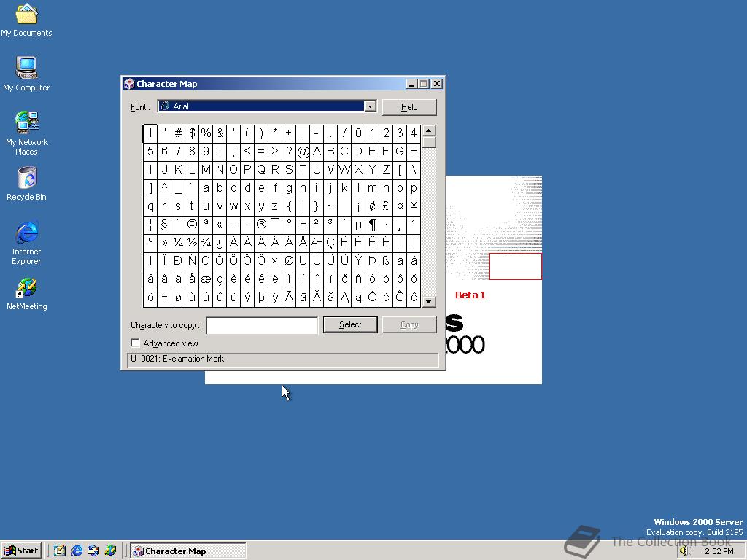Choose the Ç capital cedilla cell

[330, 243]
